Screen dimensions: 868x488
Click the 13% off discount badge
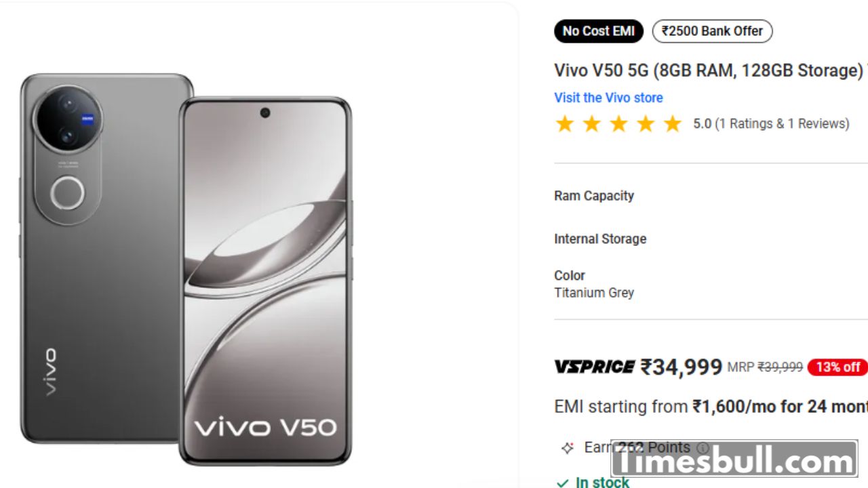click(x=837, y=367)
